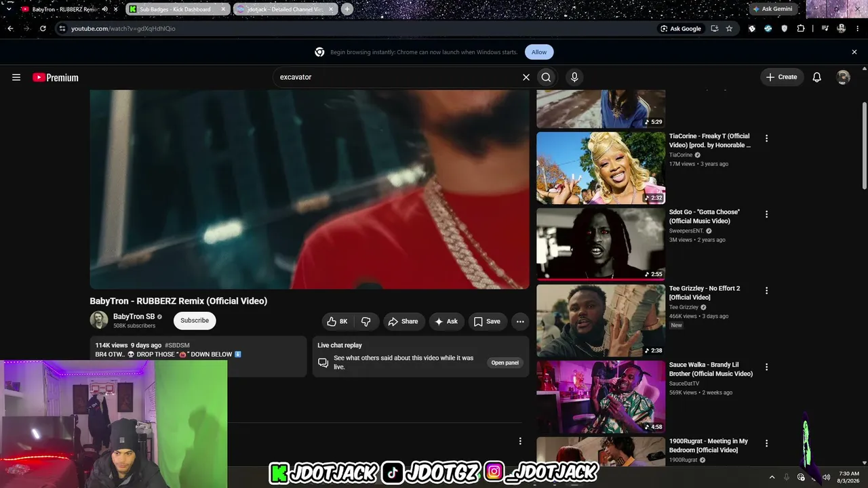
Task: Clear the search box with the X icon
Action: point(526,77)
